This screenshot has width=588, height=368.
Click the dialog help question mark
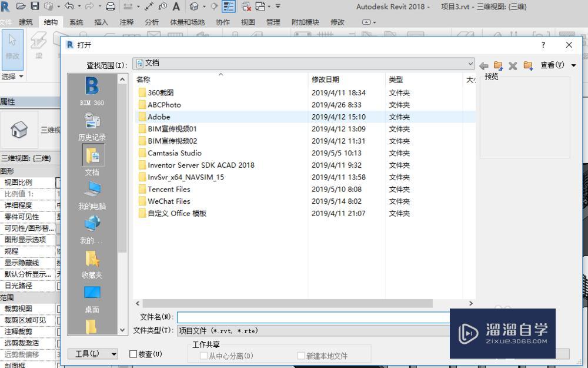coord(543,45)
